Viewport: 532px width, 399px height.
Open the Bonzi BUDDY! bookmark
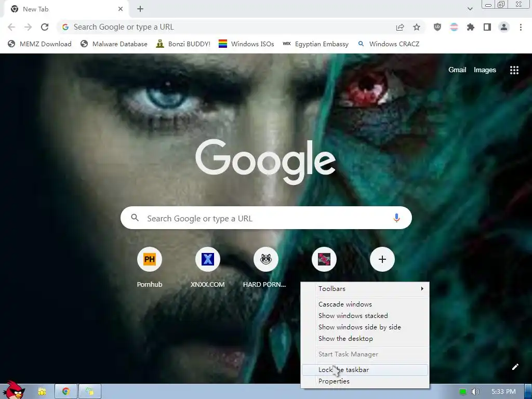coord(183,44)
